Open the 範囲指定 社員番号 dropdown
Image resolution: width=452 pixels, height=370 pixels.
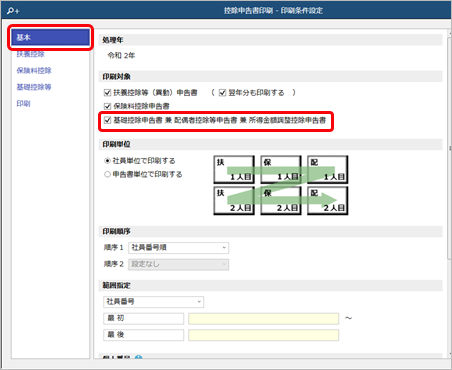coord(154,302)
